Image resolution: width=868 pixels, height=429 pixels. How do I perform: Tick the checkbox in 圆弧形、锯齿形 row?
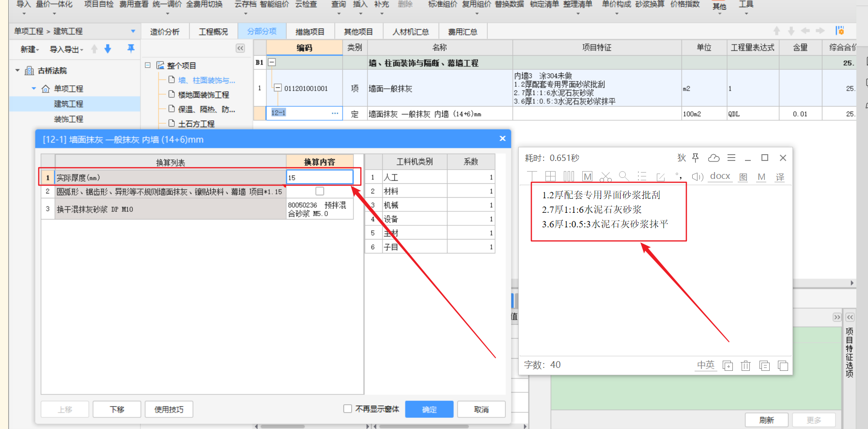(x=320, y=191)
